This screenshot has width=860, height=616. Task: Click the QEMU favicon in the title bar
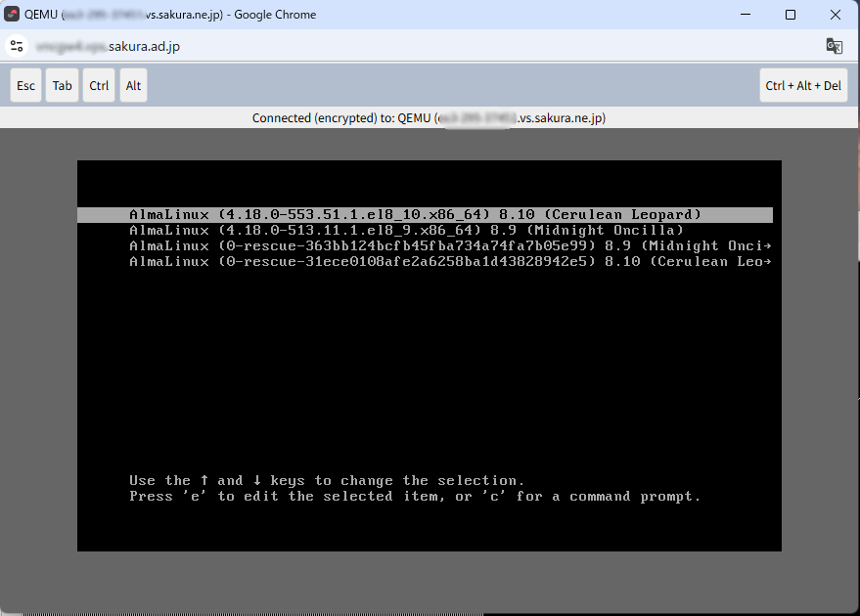coord(12,15)
